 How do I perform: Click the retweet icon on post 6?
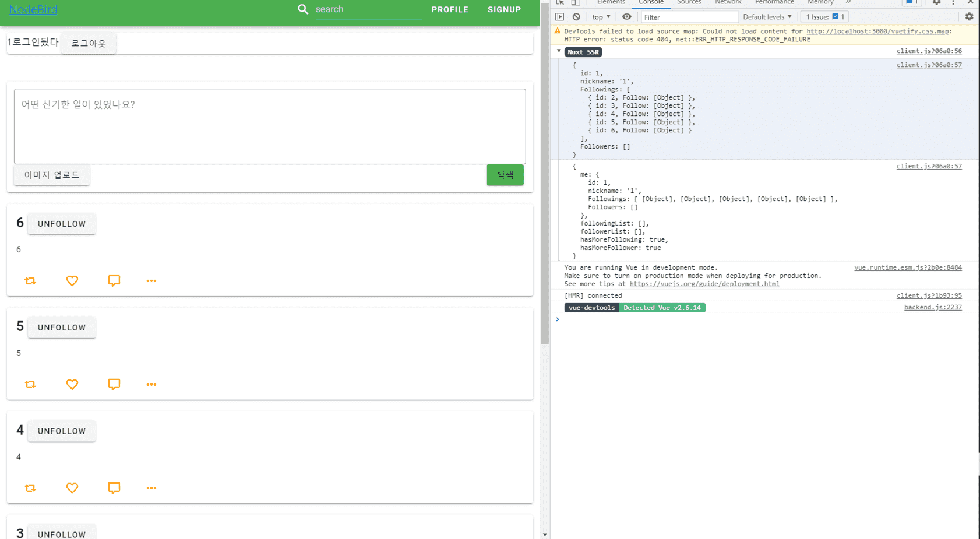(x=30, y=281)
